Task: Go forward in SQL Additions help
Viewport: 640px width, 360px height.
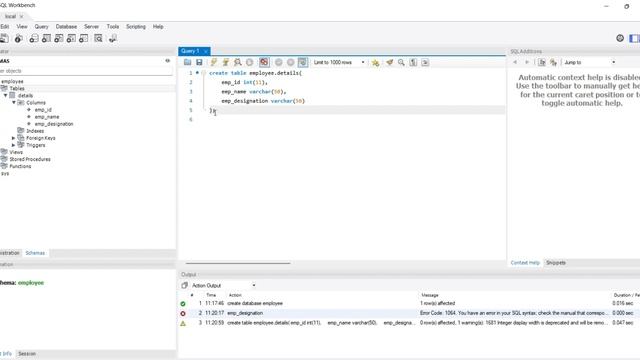Action: 527,62
